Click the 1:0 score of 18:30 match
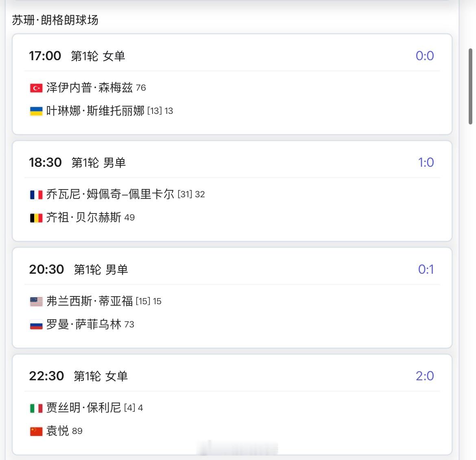The image size is (476, 460). 426,162
